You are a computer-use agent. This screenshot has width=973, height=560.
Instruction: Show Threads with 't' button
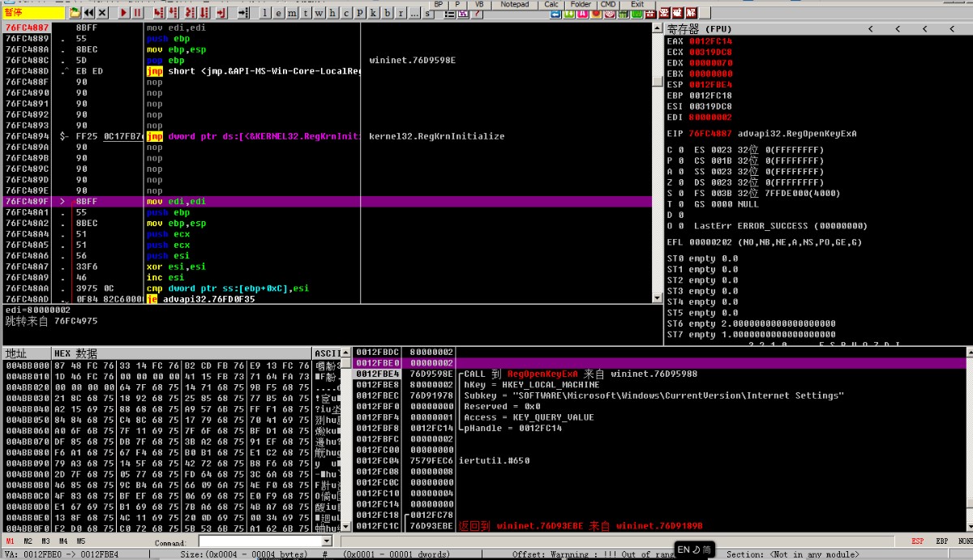coord(306,13)
